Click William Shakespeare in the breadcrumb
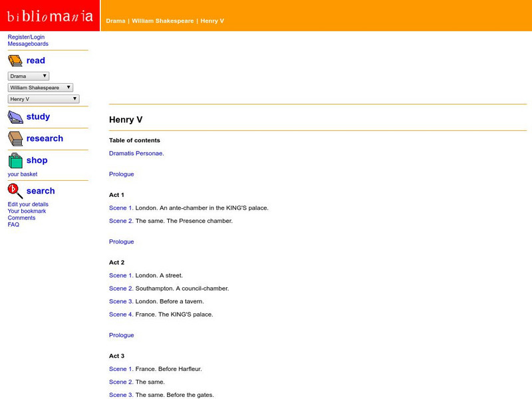The height and width of the screenshot is (399, 532). coord(162,21)
